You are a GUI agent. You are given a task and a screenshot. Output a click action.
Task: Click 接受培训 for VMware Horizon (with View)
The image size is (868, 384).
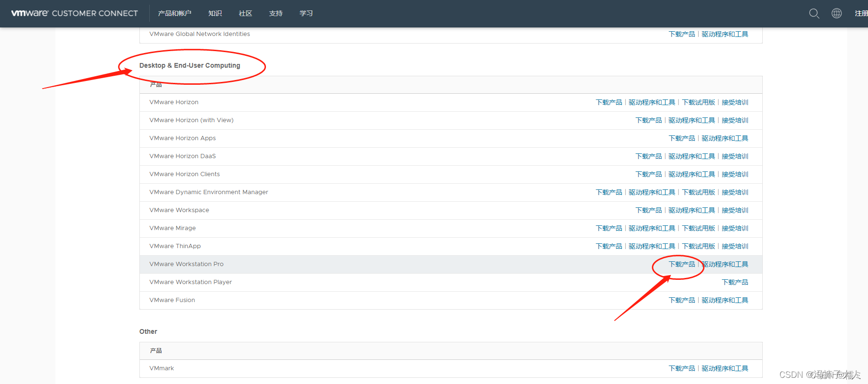point(735,120)
